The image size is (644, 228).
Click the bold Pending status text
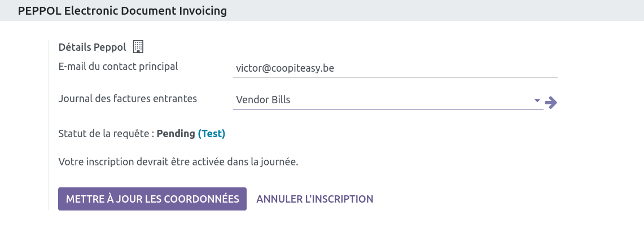[176, 134]
